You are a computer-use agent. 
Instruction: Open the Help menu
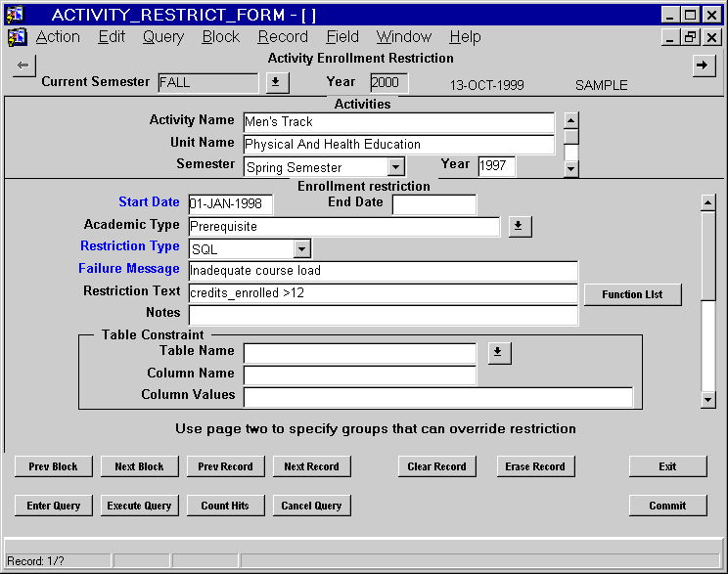point(465,36)
